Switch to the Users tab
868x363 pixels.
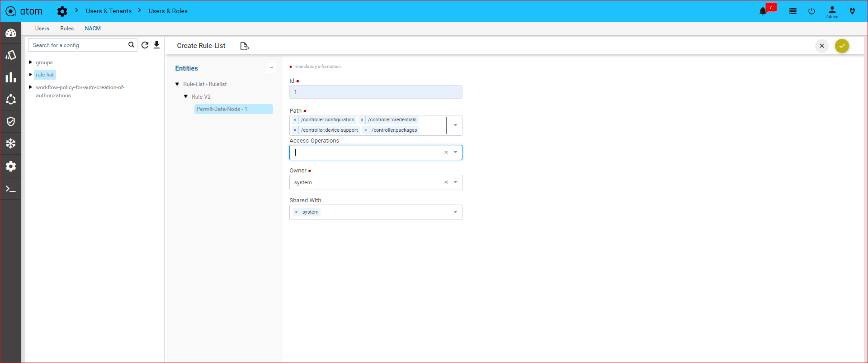[42, 29]
